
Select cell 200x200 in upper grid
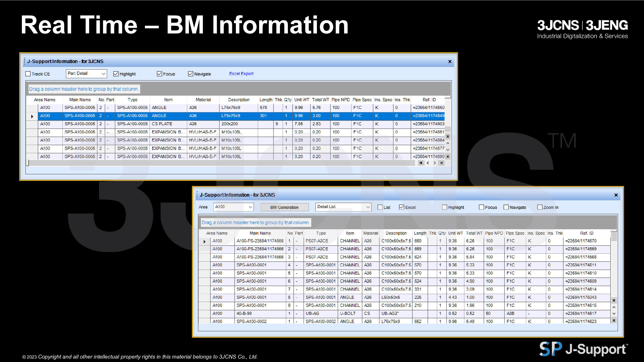pyautogui.click(x=238, y=124)
